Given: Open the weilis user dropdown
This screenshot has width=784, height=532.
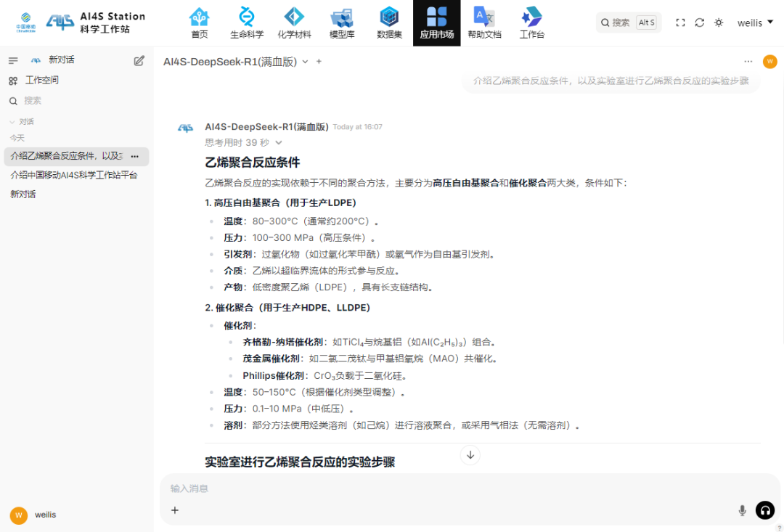Looking at the screenshot, I should pos(755,22).
